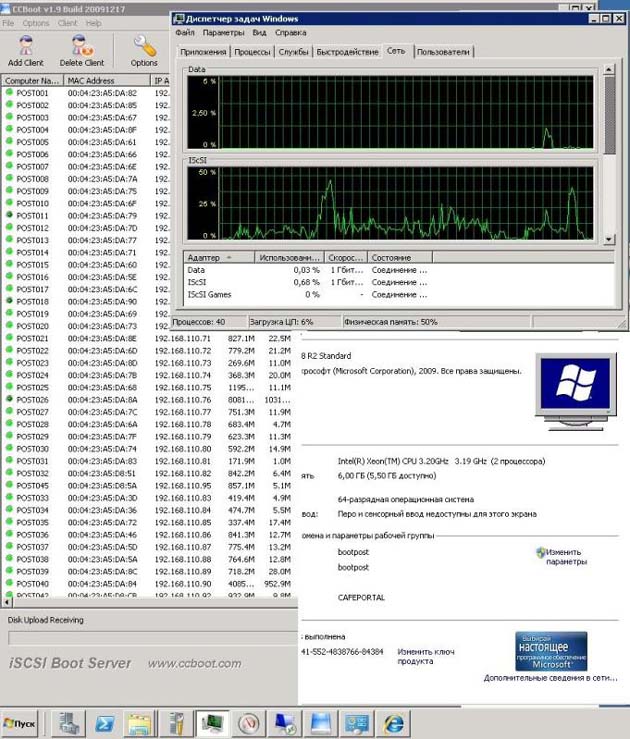Open Help menu in CCBoot window
Screen dimensions: 630x739
[x=93, y=23]
